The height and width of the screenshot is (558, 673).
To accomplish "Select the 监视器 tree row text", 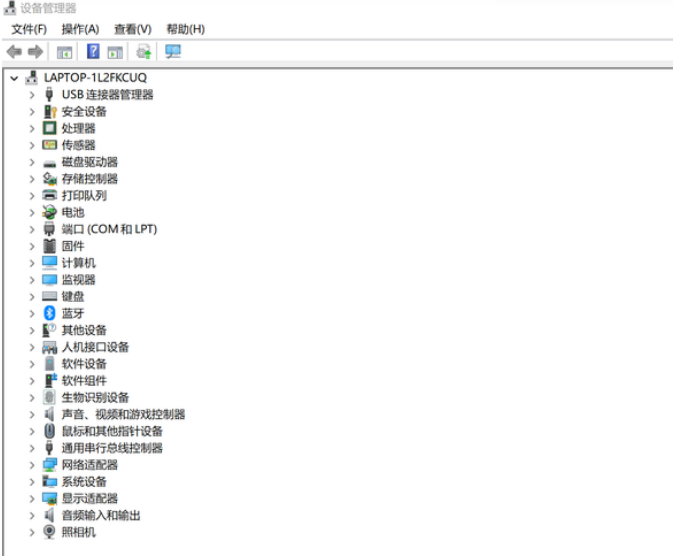I will [79, 280].
